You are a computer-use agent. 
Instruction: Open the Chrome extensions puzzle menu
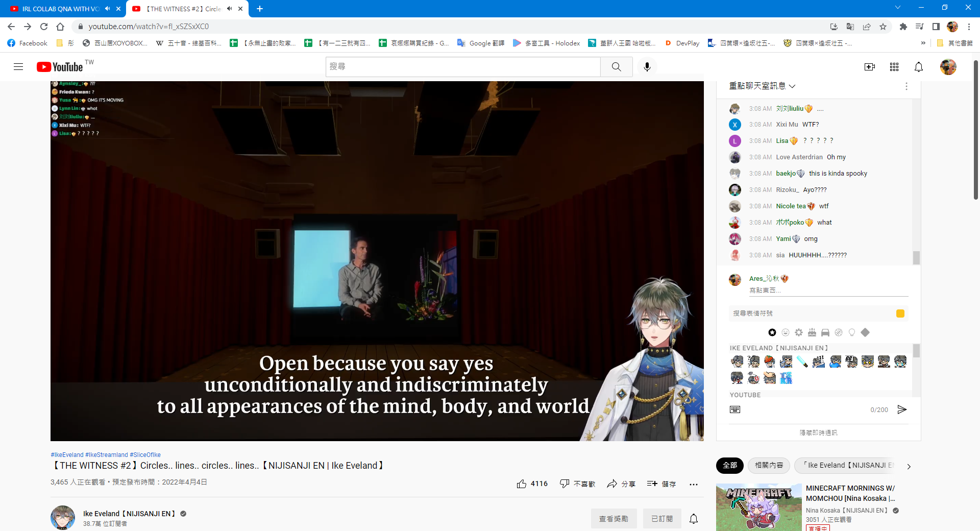tap(903, 27)
